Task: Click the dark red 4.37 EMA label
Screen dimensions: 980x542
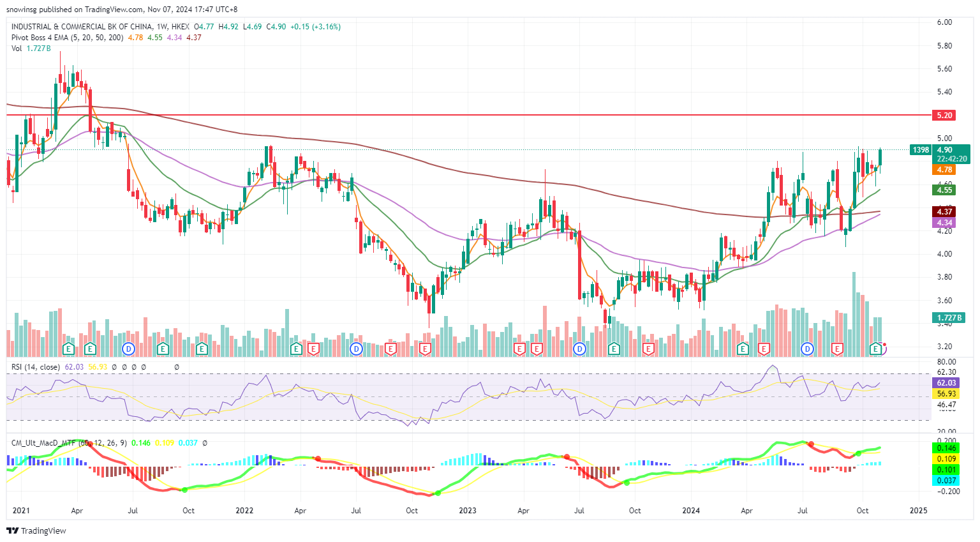Action: pos(944,211)
